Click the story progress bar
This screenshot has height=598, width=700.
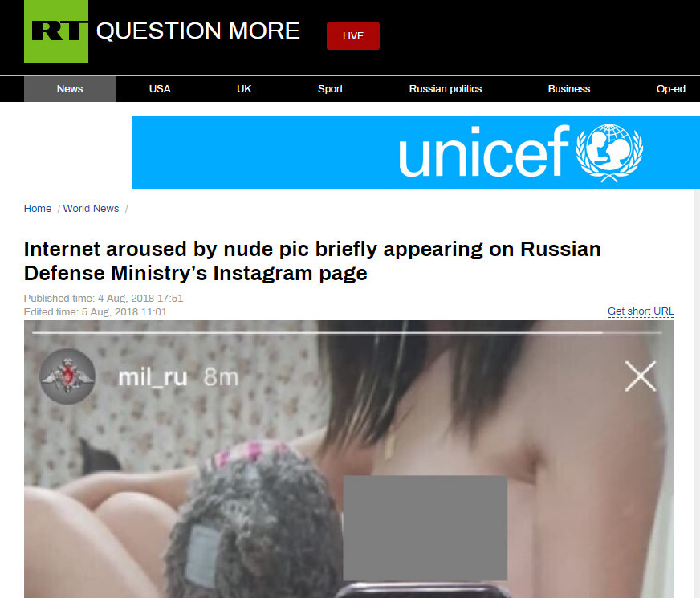click(x=347, y=332)
